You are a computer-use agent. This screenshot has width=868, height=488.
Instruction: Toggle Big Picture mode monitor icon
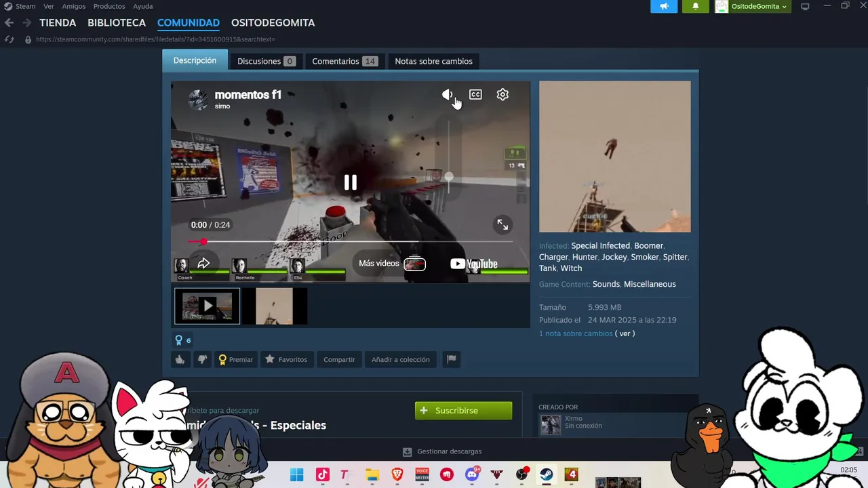805,6
